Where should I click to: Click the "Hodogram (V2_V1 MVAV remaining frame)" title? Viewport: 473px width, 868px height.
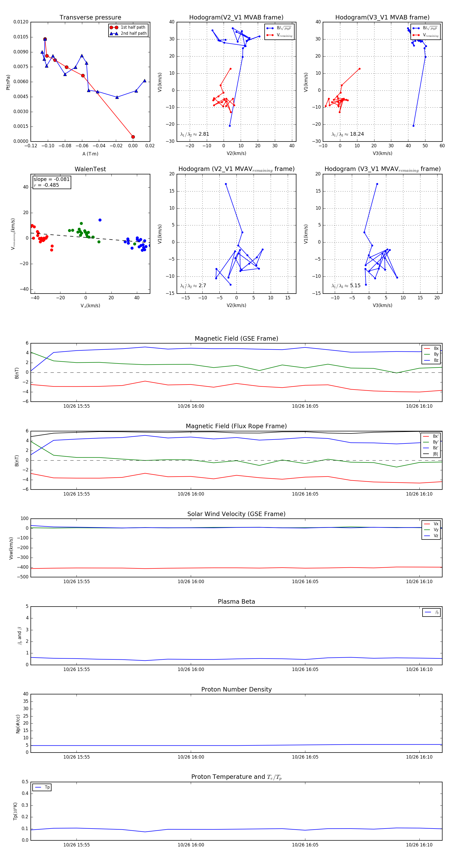(236, 169)
